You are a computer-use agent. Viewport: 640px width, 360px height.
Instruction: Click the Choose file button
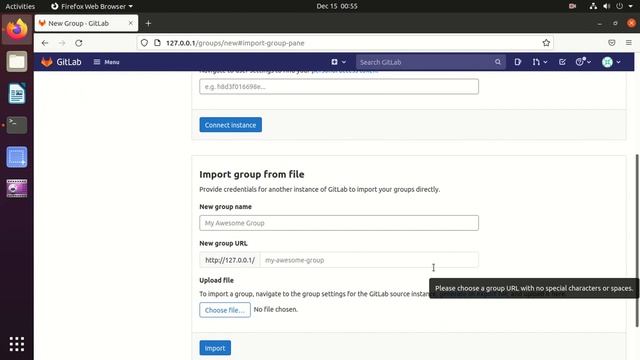(225, 310)
